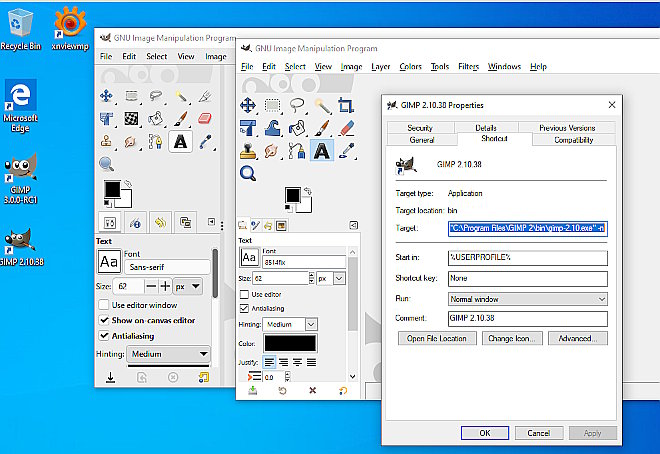The height and width of the screenshot is (454, 660).
Task: Activate the Free Select lasso in right GIMP window
Action: [297, 104]
